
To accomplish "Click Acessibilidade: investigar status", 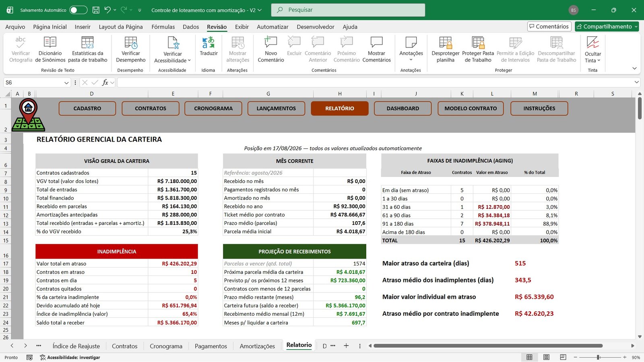I will coord(70,357).
